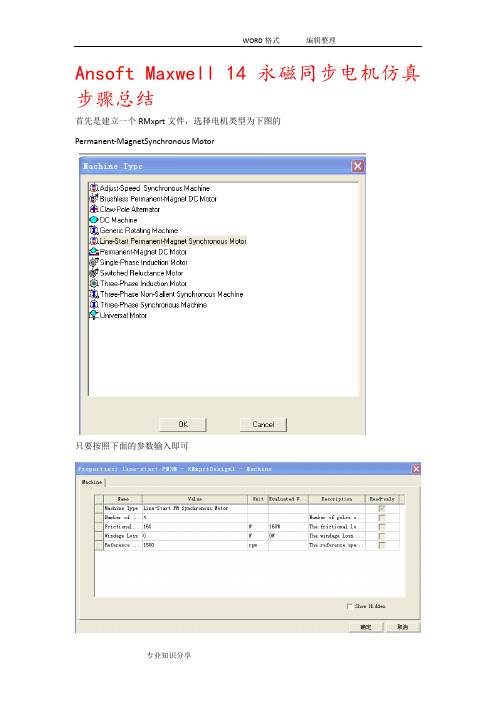The image size is (496, 702).
Task: Enable the Show Hidden checkbox
Action: [x=349, y=606]
